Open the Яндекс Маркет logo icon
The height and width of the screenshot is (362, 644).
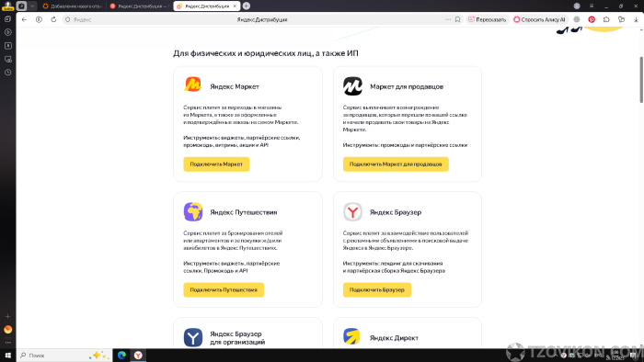(192, 85)
